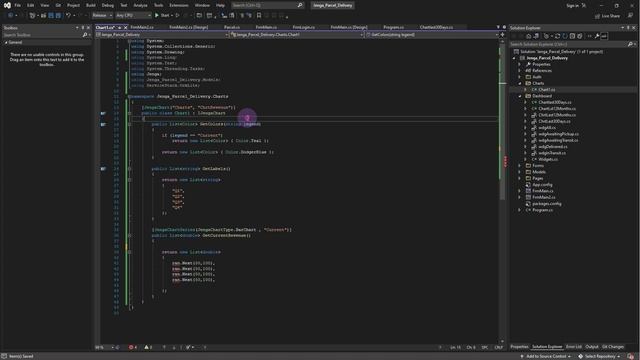Switch to the FrmLogin.cs tab
Image resolution: width=640 pixels, height=360 pixels.
pyautogui.click(x=304, y=27)
